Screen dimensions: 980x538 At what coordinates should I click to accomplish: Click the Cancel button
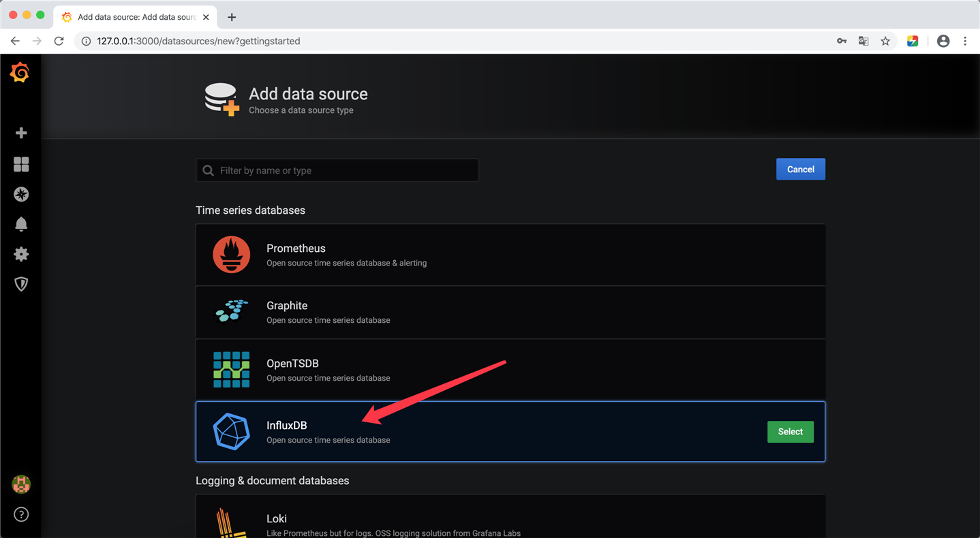801,170
